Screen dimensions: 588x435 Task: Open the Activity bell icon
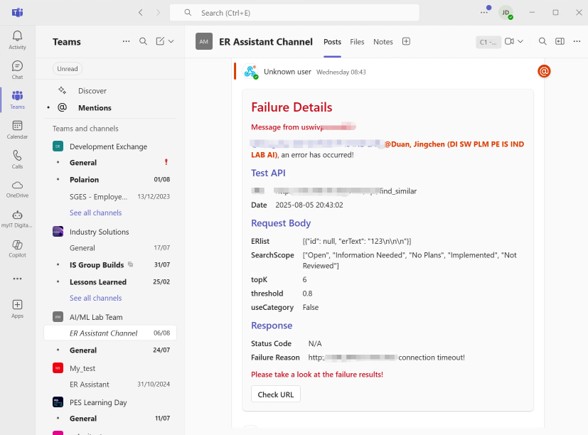pyautogui.click(x=17, y=40)
